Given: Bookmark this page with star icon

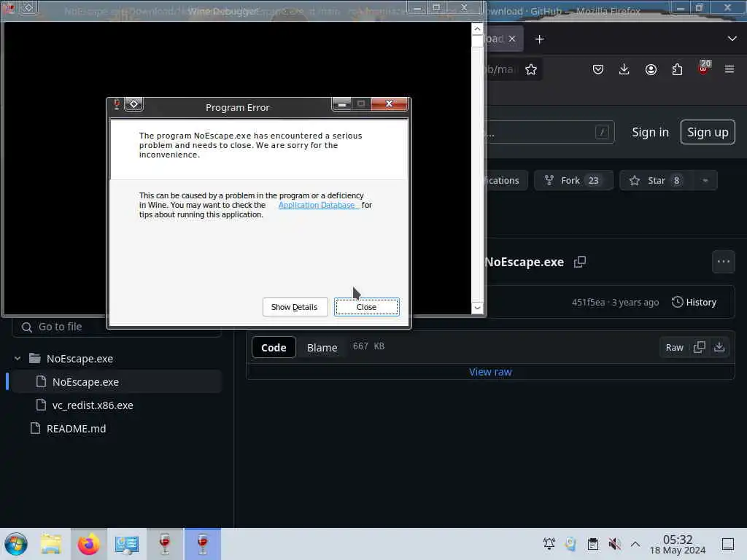Looking at the screenshot, I should click(x=531, y=69).
